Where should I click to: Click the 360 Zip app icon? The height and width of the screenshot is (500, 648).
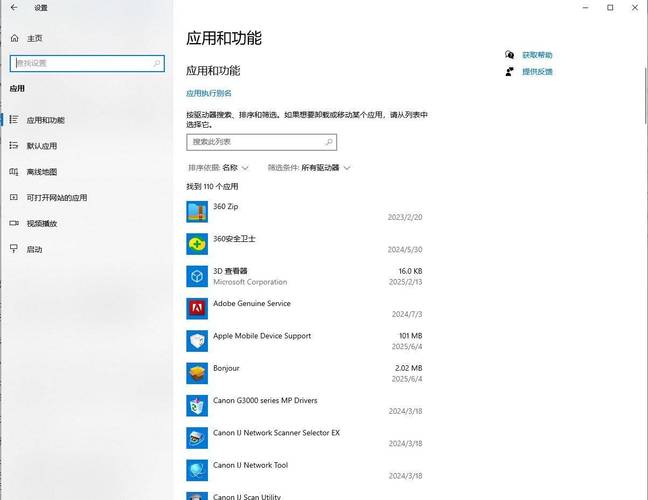197,212
